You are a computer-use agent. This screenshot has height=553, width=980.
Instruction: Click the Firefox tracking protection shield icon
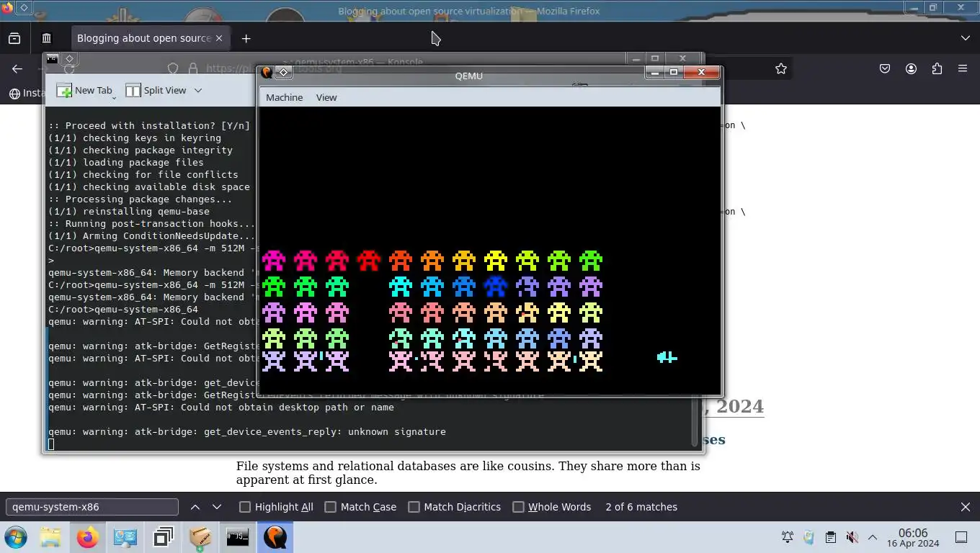click(x=173, y=68)
